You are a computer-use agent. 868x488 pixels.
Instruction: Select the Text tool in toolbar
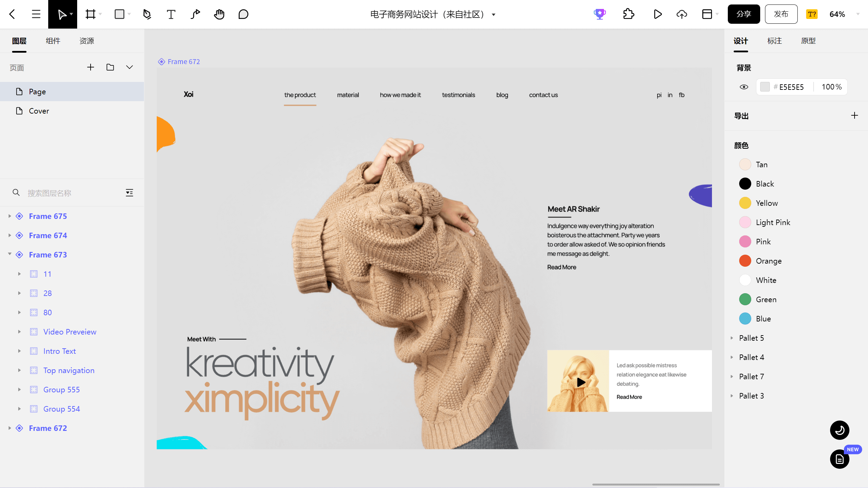[x=171, y=14]
